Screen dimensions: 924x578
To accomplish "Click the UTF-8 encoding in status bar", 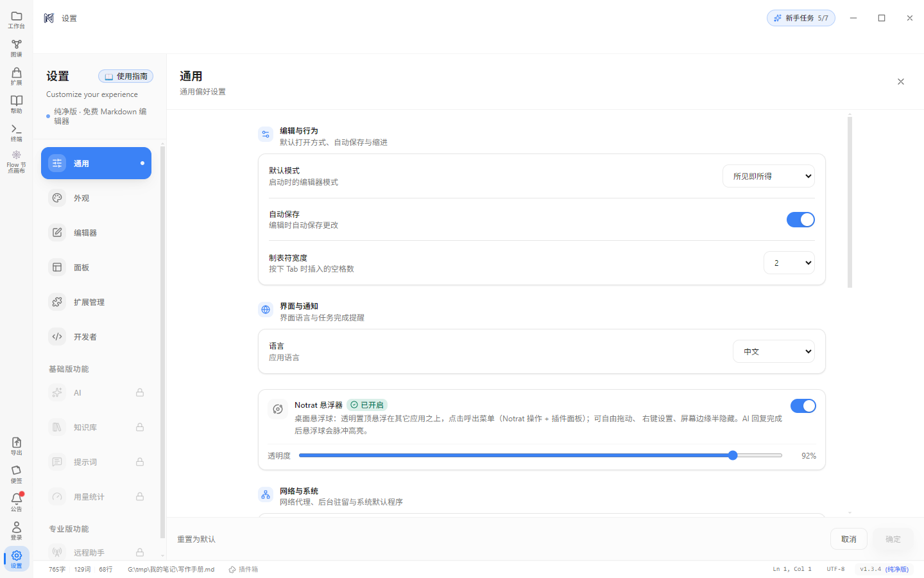I will coord(835,570).
